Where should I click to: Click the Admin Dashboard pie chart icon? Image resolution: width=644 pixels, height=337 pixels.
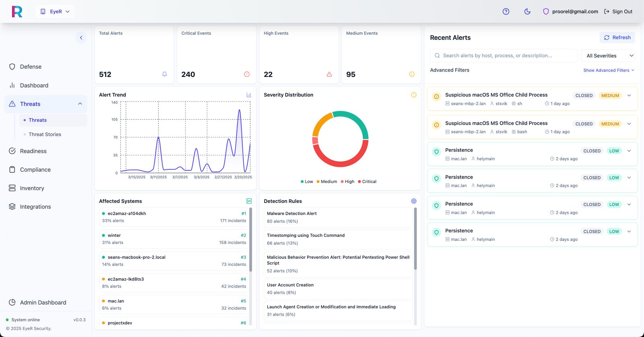tap(12, 302)
